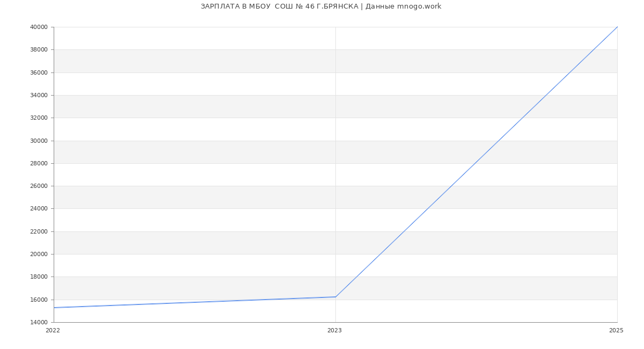Click the 34000 y-axis label

39,96
